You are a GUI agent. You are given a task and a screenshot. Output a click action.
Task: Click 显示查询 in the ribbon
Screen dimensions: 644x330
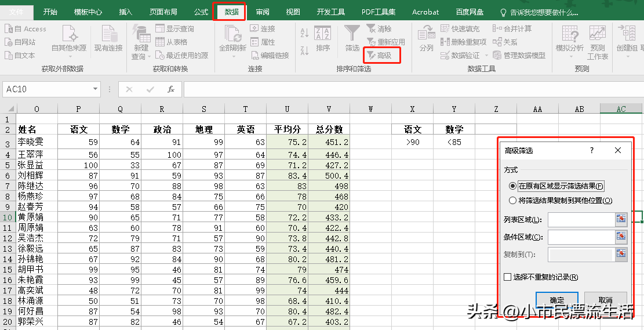pos(175,29)
